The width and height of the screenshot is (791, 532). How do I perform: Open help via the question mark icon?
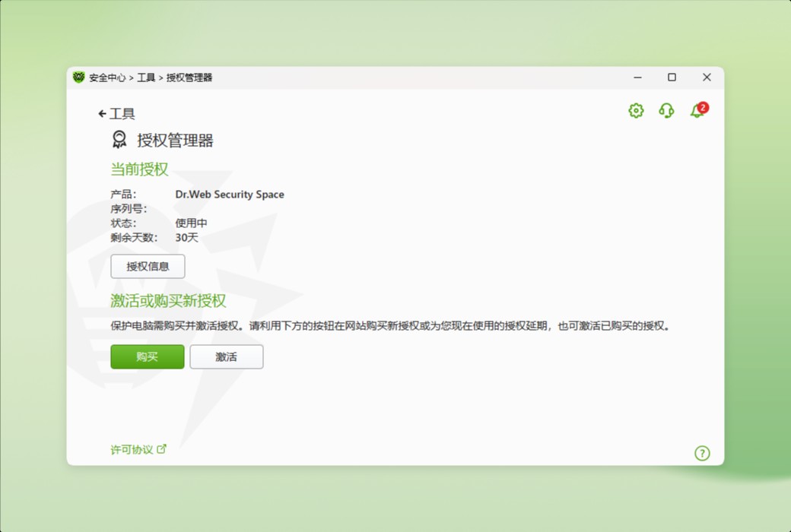[702, 453]
